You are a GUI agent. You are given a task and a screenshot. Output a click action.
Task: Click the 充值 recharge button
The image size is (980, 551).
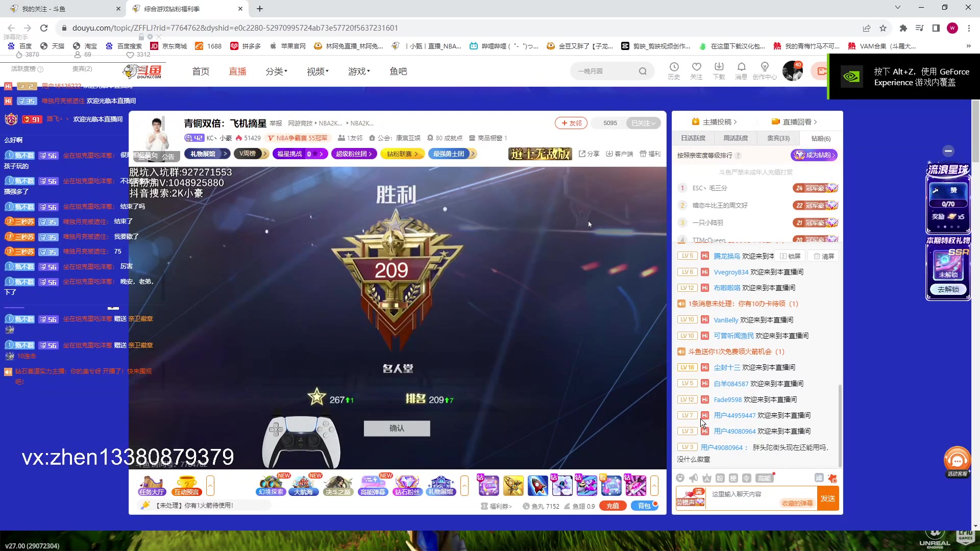(612, 506)
